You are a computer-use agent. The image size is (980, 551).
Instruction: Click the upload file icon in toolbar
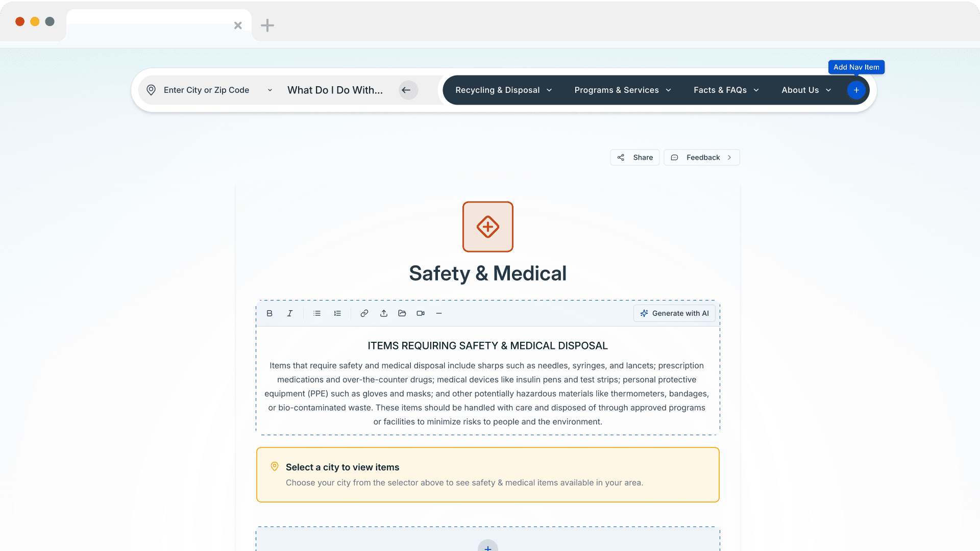384,313
